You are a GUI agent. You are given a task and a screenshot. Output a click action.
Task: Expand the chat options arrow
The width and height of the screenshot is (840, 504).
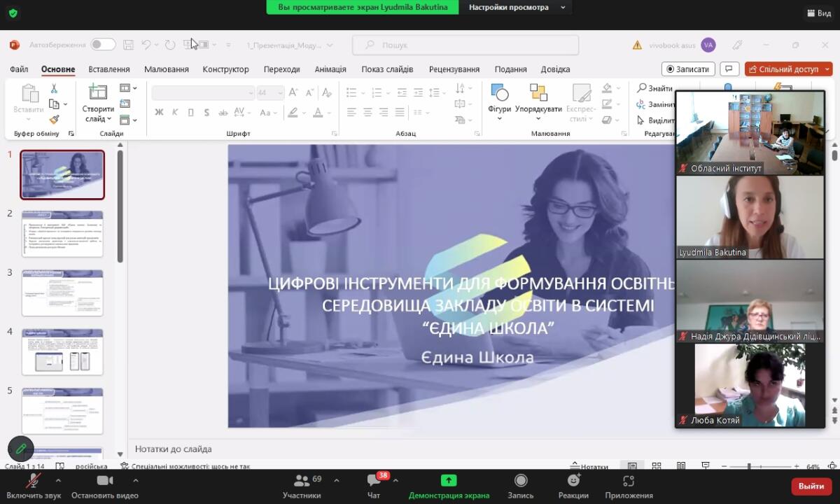[x=395, y=481]
